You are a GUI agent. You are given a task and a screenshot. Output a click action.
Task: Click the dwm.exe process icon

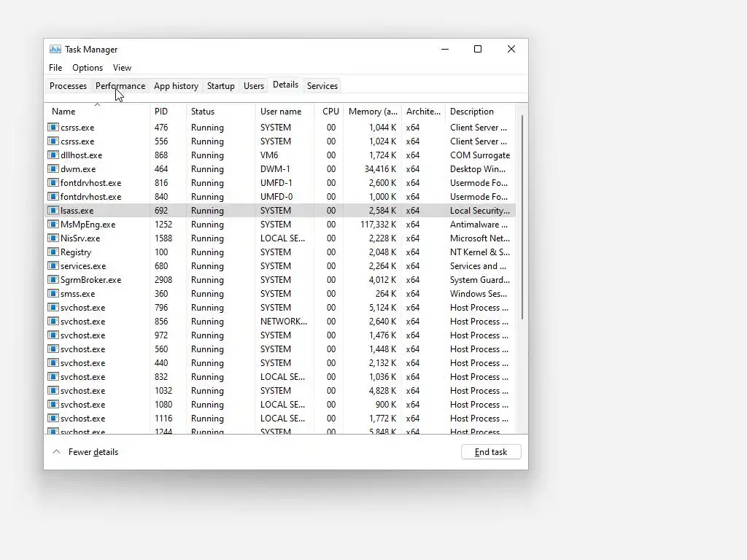pyautogui.click(x=53, y=168)
